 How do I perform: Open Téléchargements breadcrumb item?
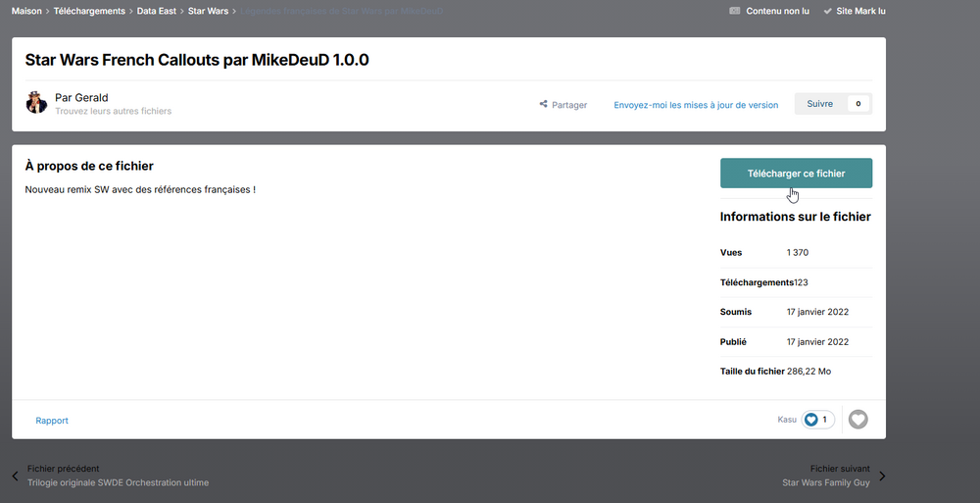coord(89,12)
